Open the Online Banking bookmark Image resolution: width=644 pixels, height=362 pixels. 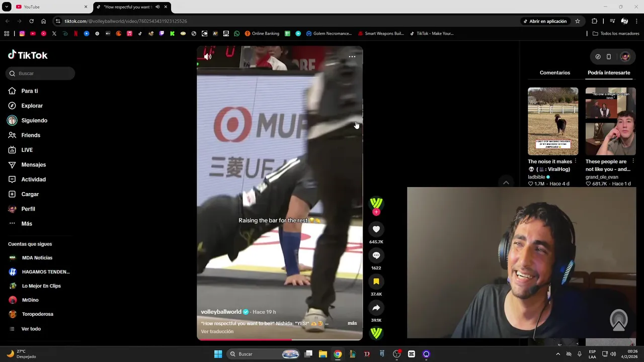tap(262, 34)
